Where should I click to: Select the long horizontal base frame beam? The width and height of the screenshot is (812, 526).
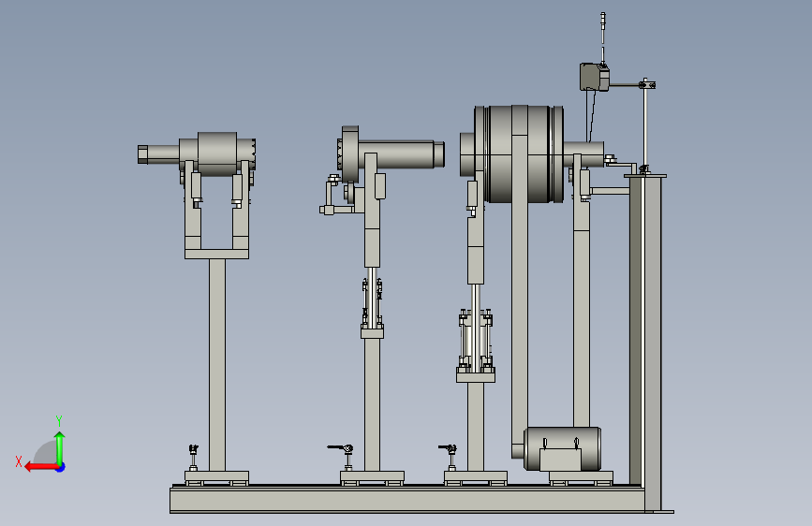click(407, 500)
